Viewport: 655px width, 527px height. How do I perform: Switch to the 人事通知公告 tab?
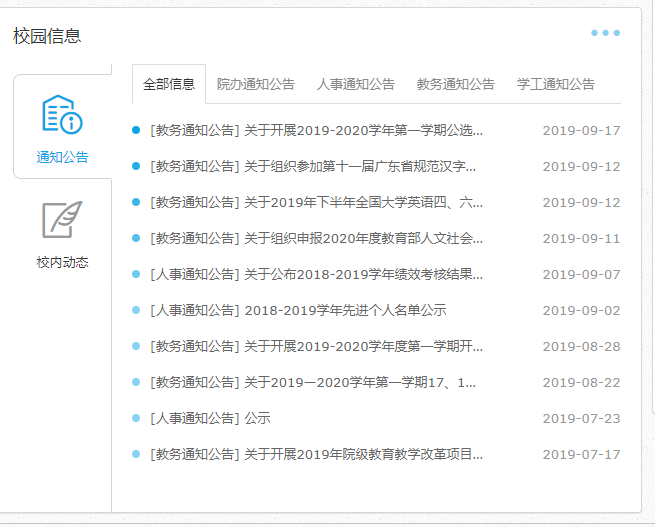(355, 84)
